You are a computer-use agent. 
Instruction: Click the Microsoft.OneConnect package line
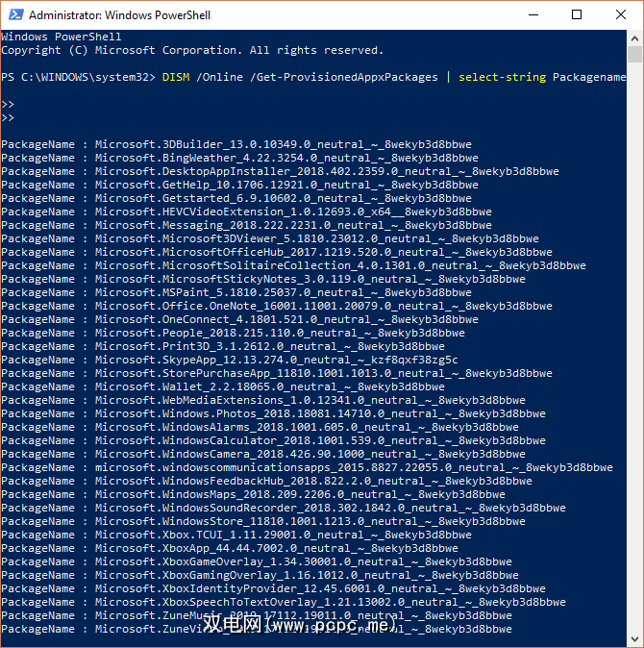239,319
